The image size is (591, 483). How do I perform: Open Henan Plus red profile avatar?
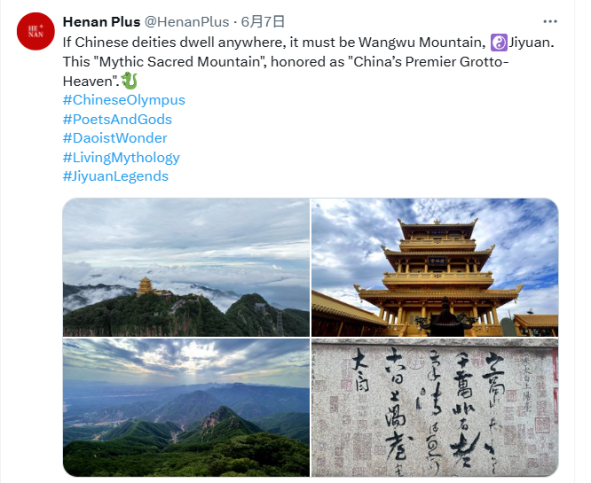click(x=36, y=31)
